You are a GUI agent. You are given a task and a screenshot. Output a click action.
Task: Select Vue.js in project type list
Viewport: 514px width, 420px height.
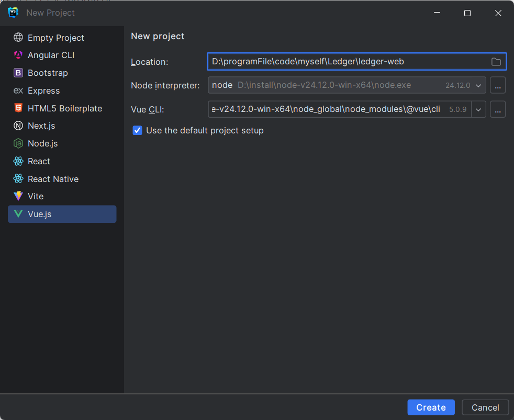pyautogui.click(x=62, y=214)
